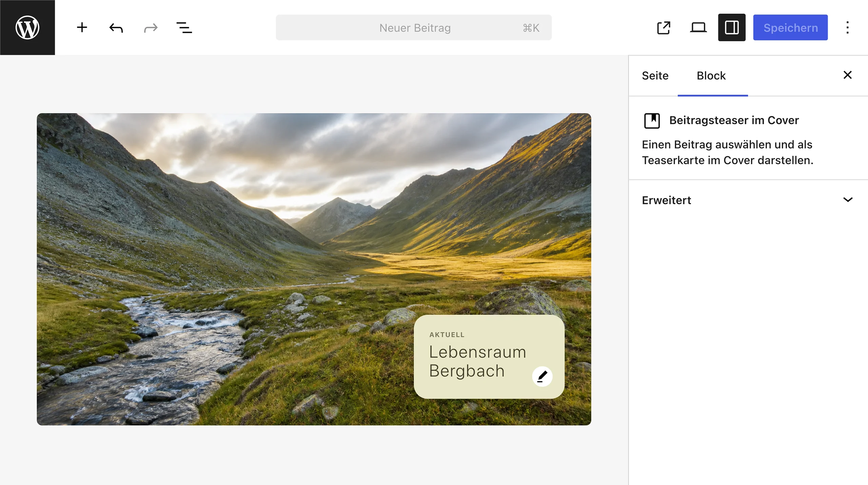Close the settings sidebar
868x485 pixels.
click(847, 75)
